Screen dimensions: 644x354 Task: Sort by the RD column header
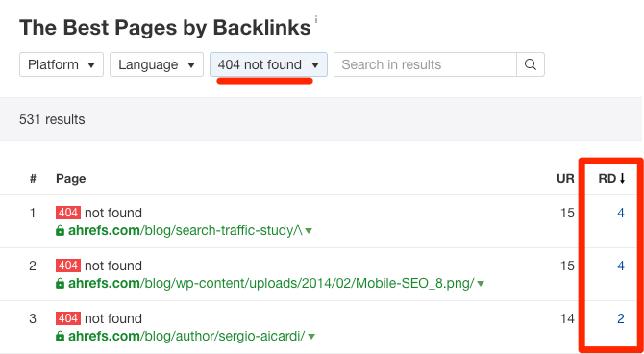pos(611,178)
